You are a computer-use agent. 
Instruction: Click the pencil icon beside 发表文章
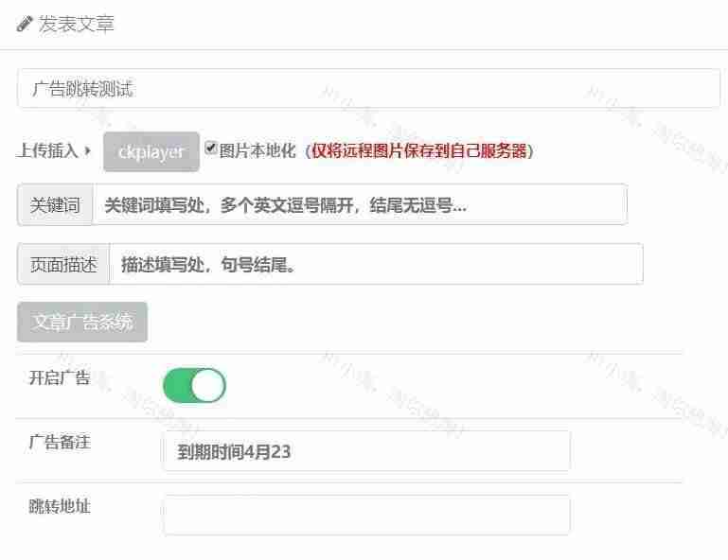[x=25, y=24]
